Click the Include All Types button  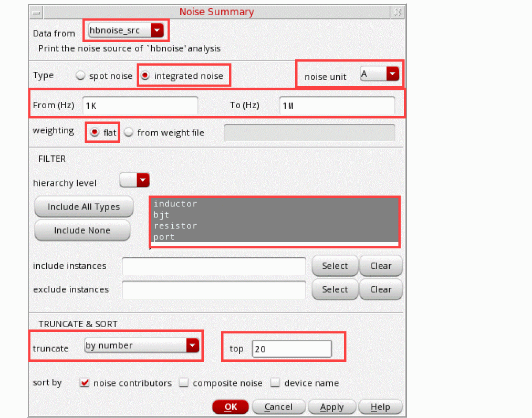(x=84, y=206)
